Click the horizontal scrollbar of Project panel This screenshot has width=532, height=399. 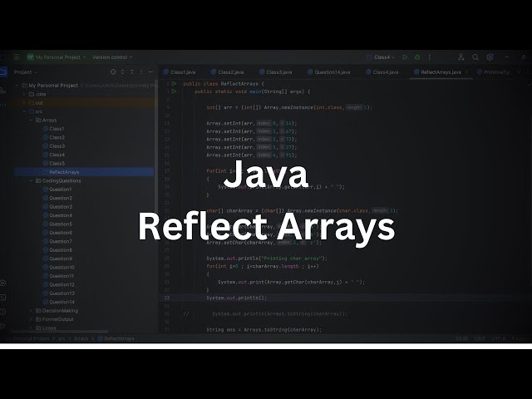pyautogui.click(x=60, y=332)
